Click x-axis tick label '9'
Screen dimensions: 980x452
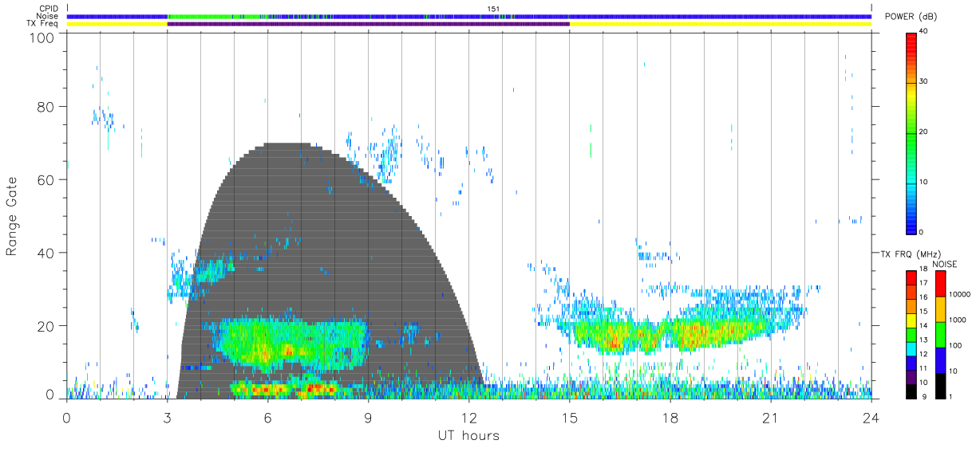click(369, 417)
